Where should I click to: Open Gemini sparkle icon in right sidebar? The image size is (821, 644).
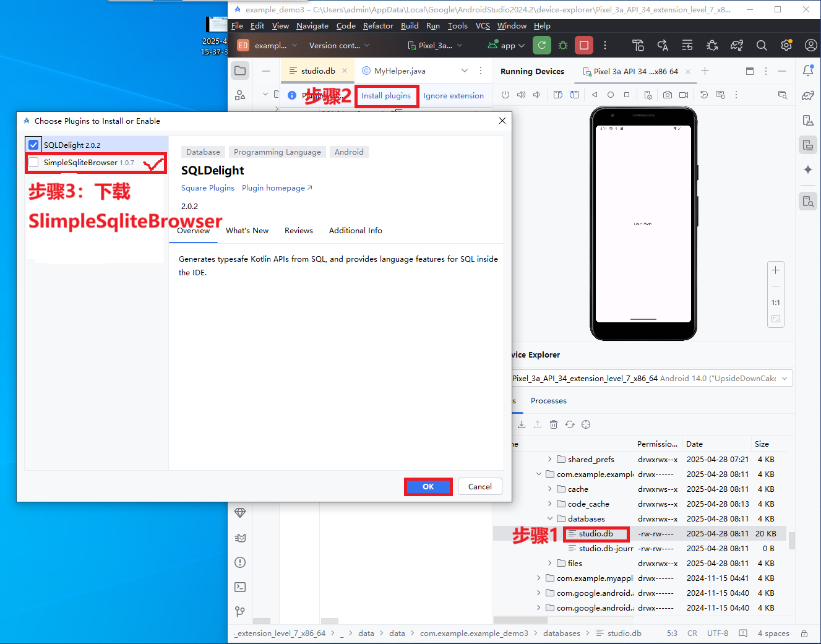point(808,170)
